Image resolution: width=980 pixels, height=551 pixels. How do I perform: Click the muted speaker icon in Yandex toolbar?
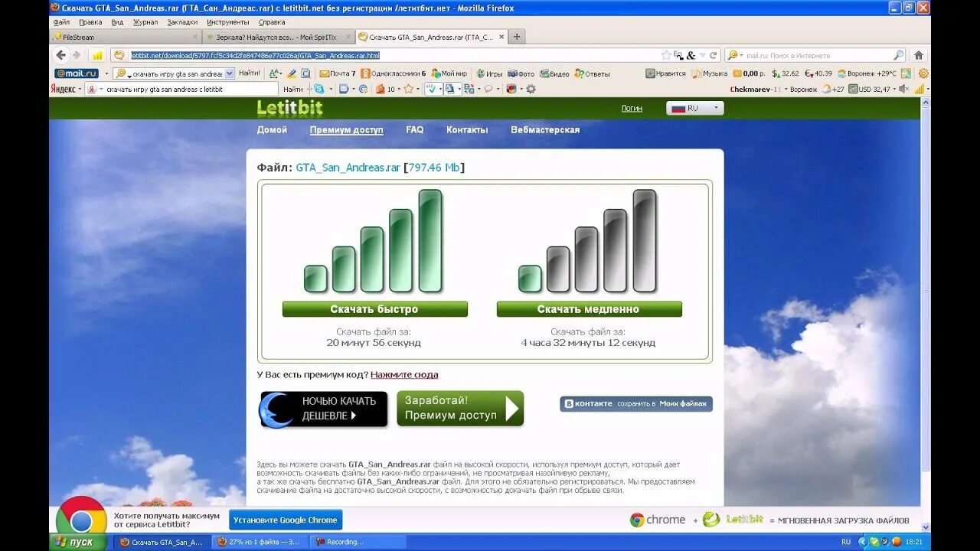click(x=904, y=89)
